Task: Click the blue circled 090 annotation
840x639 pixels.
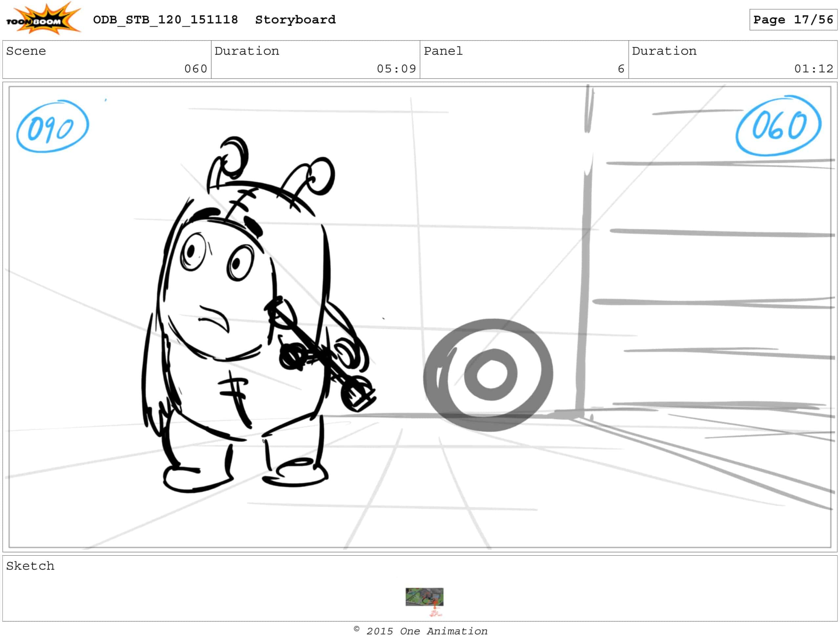Action: [52, 127]
